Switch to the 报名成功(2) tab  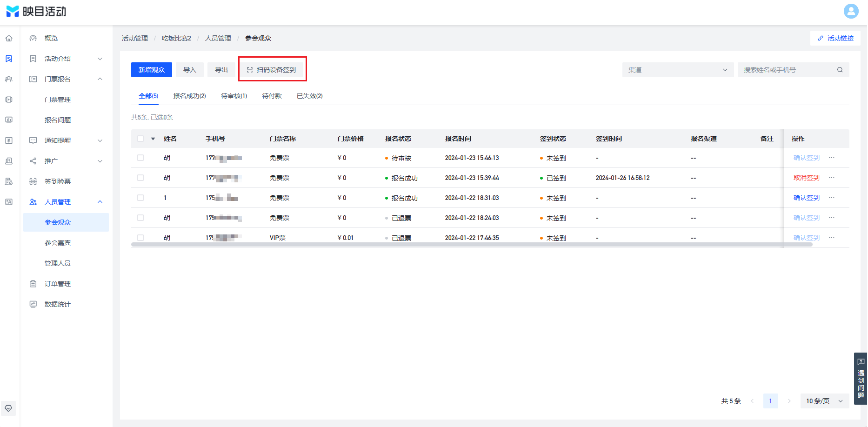tap(189, 96)
